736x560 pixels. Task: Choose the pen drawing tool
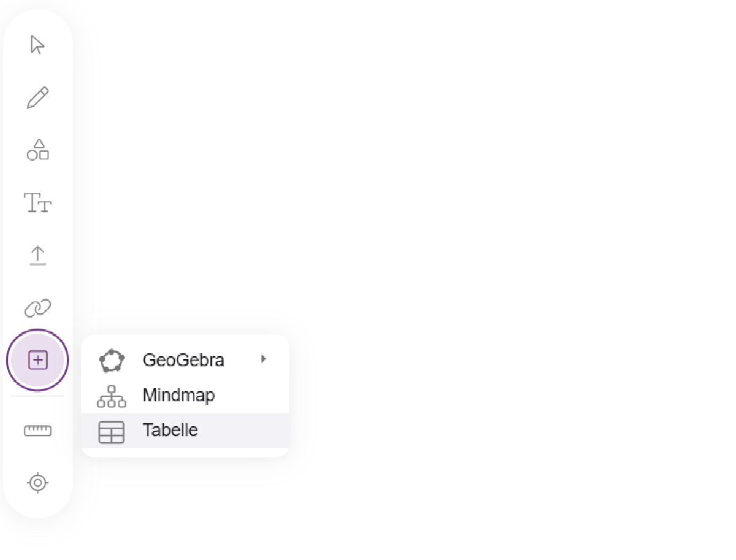pyautogui.click(x=37, y=98)
